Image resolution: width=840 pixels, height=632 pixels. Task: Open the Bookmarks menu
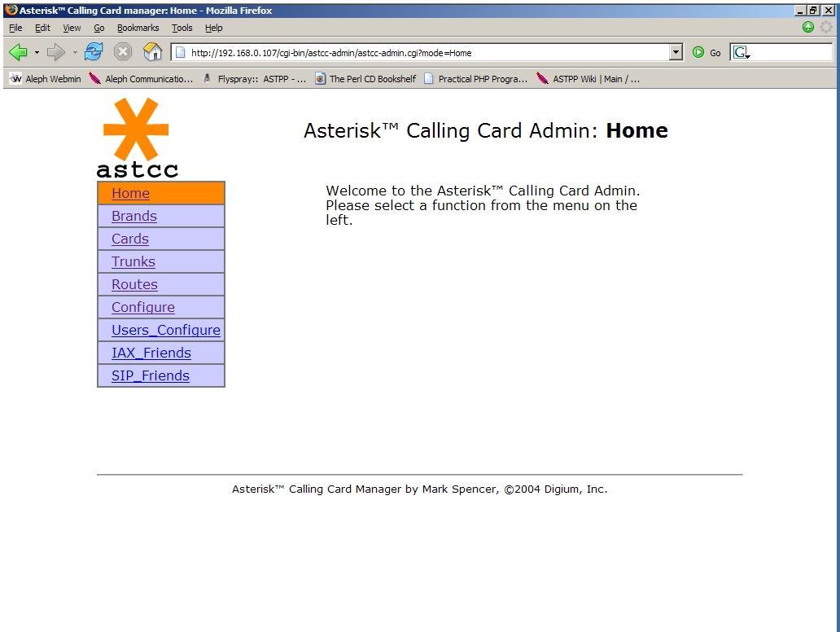pyautogui.click(x=138, y=28)
